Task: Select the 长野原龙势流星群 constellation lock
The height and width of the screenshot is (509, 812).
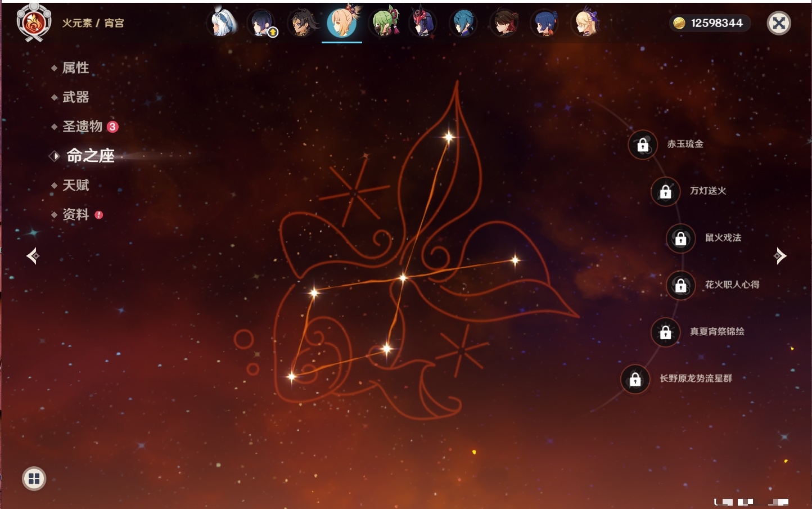Action: [x=635, y=379]
